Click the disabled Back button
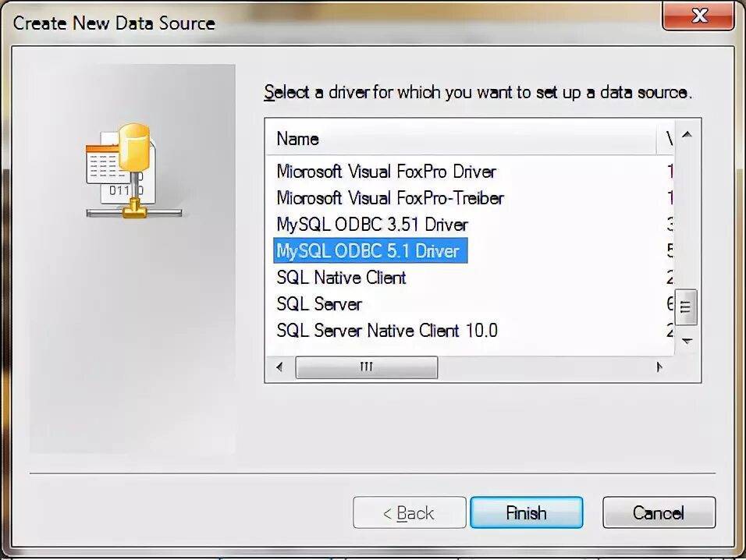 pos(409,512)
